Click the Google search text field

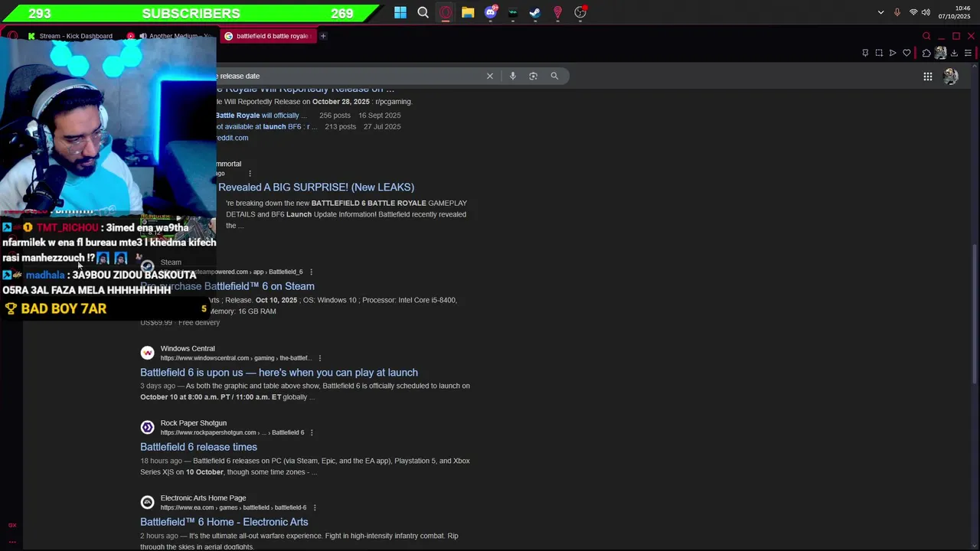click(348, 76)
